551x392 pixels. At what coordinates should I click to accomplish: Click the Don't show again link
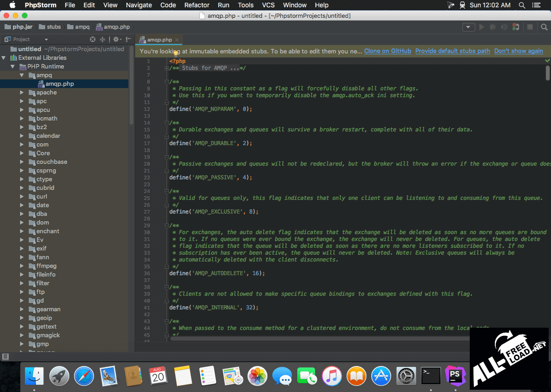[x=518, y=51]
